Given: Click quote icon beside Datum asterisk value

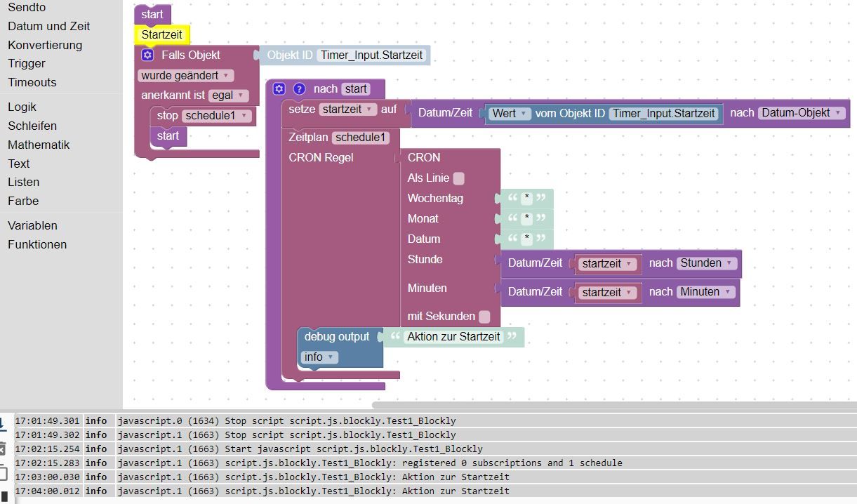Looking at the screenshot, I should (x=512, y=239).
